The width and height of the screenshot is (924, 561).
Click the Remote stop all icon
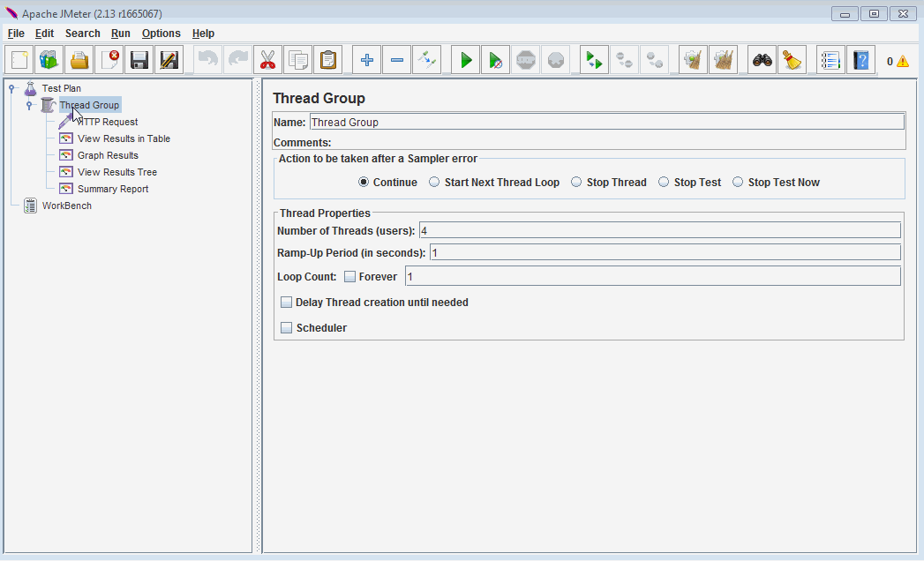point(625,60)
